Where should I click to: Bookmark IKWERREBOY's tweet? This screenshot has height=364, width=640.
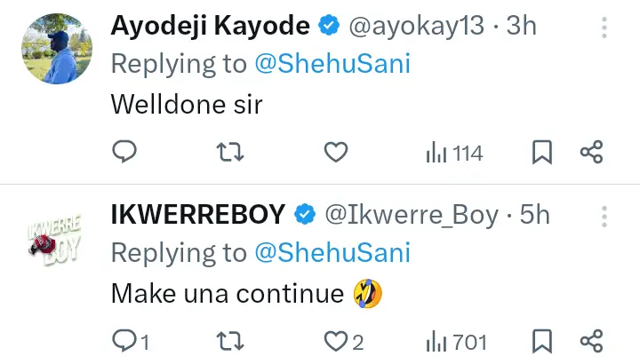tap(541, 341)
